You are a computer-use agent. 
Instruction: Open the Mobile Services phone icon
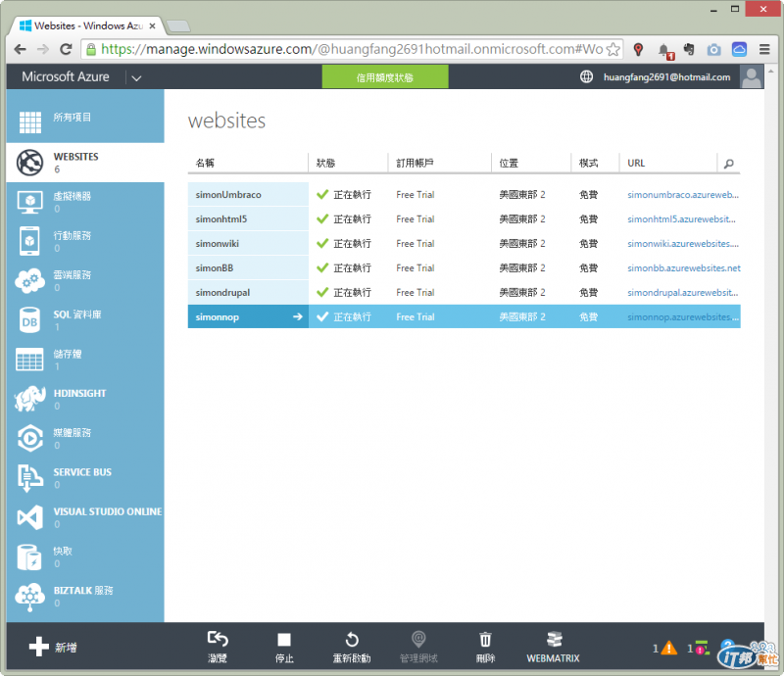tap(29, 241)
